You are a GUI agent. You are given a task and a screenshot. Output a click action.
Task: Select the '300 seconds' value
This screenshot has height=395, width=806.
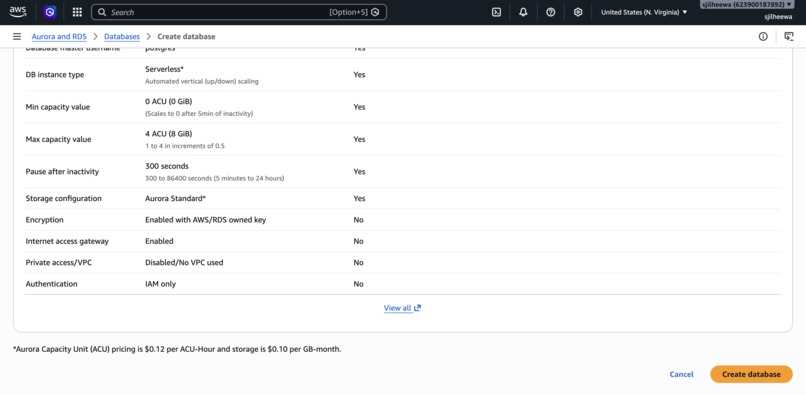(167, 166)
